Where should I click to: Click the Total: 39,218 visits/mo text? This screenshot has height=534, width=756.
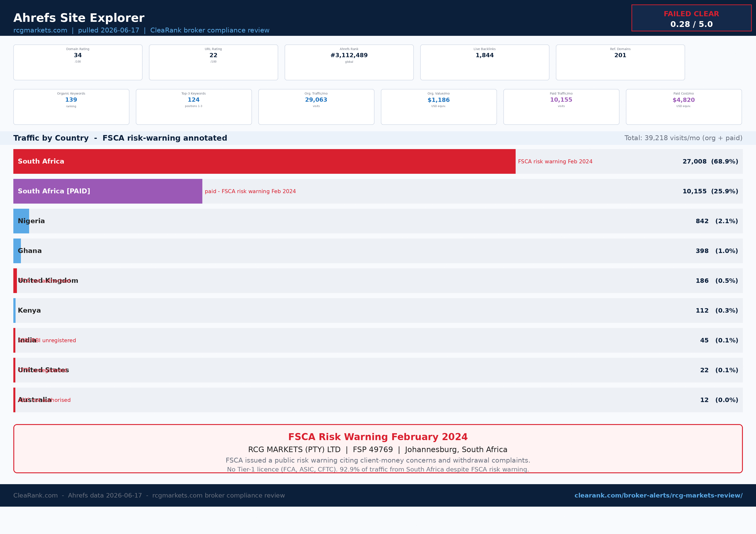683,138
